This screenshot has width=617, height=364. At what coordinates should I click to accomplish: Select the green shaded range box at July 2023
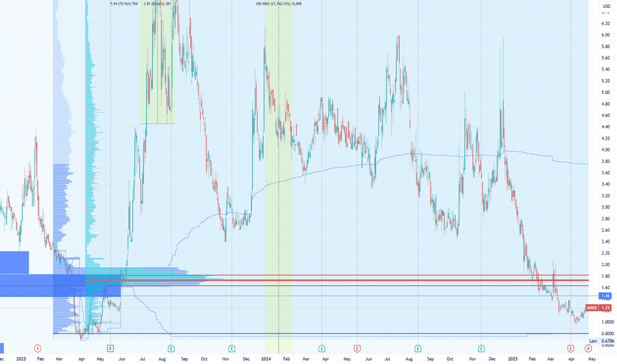(158, 63)
